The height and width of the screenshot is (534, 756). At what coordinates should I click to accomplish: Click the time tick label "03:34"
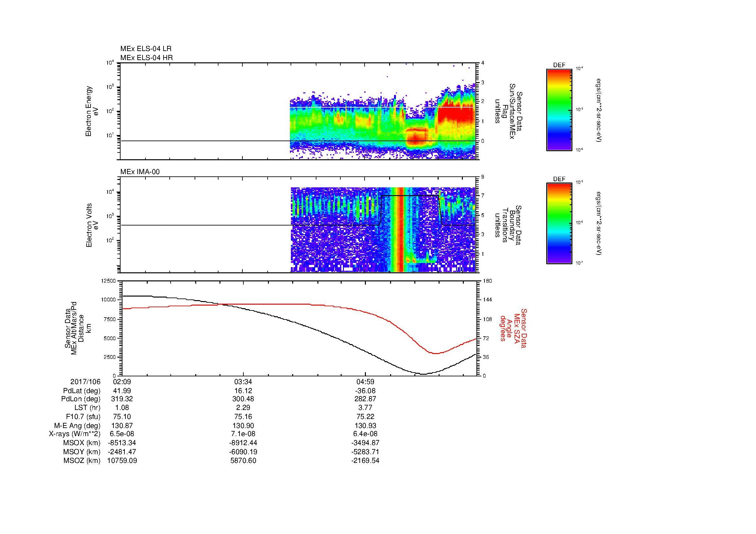[x=243, y=382]
